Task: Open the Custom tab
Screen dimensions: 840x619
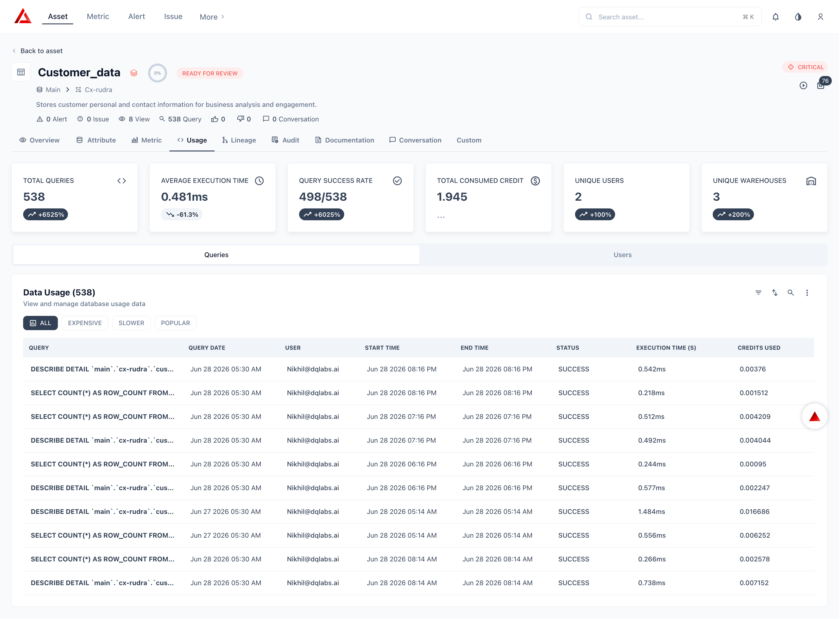Action: pyautogui.click(x=469, y=140)
